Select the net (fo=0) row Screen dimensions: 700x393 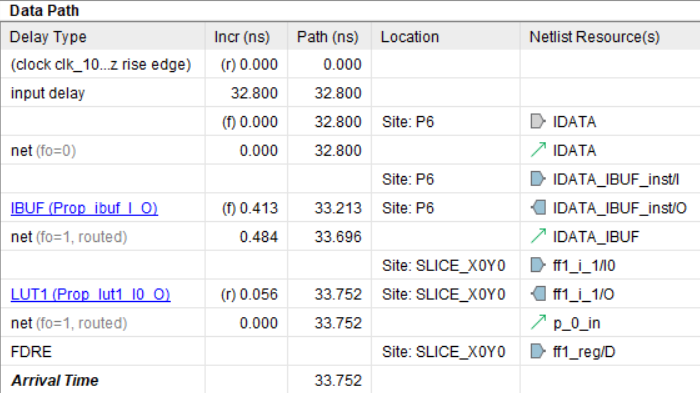pos(350,151)
